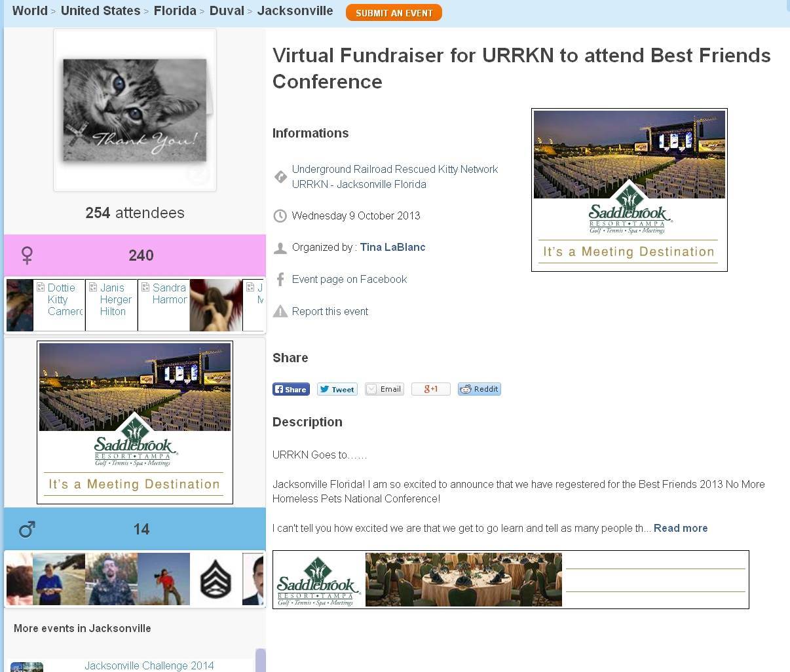This screenshot has width=790, height=672.
Task: Share the event via Email button
Action: coord(384,389)
